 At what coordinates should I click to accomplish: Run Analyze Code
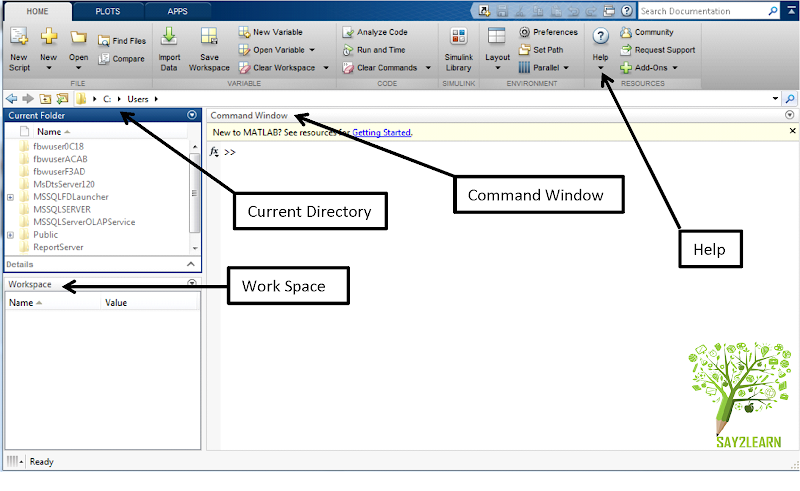point(375,32)
